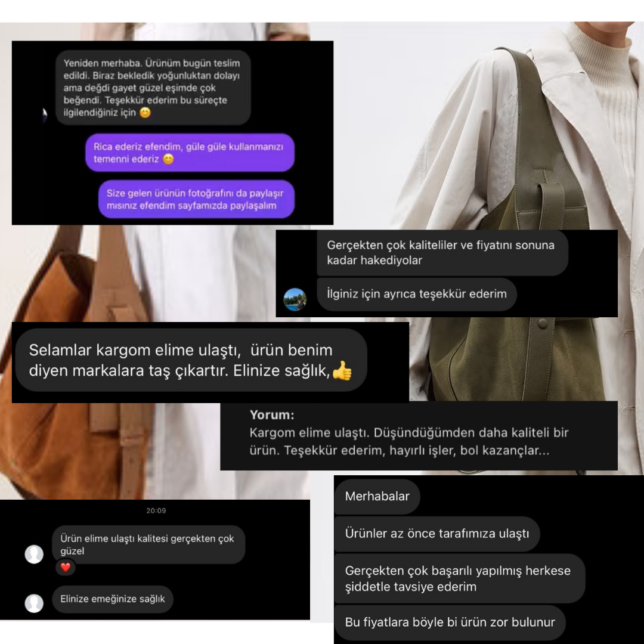Click the mouse cursor arrow near the grey bubble
This screenshot has width=644, height=644.
[x=45, y=115]
